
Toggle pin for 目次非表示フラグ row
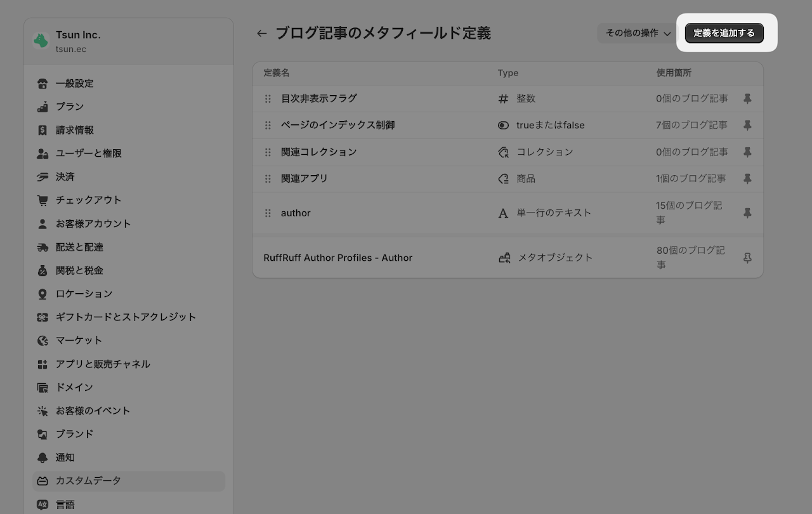(x=747, y=99)
